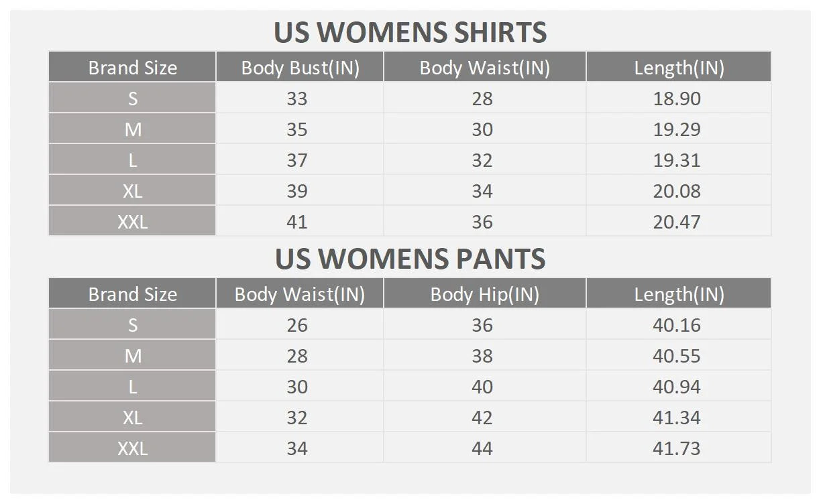Viewport: 821px width, 504px height.
Task: Click the shirt bust value 39
Action: 297,191
